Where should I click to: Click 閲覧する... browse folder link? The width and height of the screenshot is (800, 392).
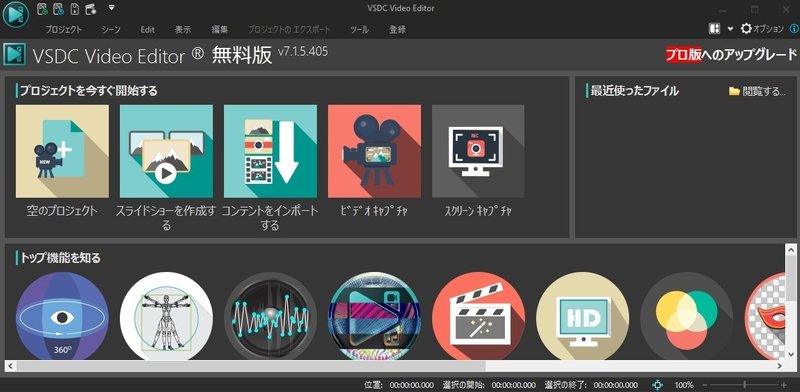pyautogui.click(x=757, y=91)
